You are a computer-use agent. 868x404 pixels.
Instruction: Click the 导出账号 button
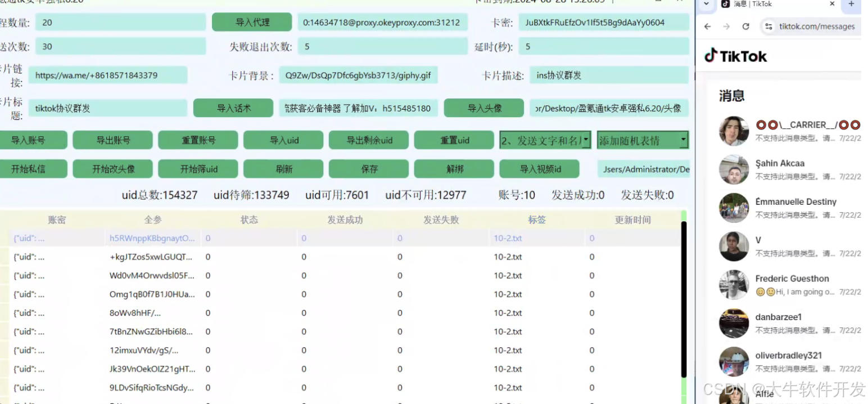click(113, 140)
